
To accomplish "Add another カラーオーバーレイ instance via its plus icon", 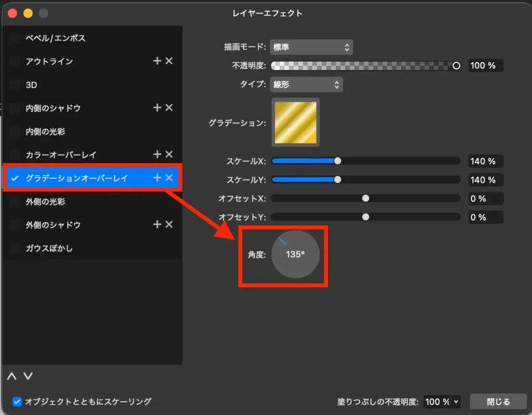I will (157, 154).
